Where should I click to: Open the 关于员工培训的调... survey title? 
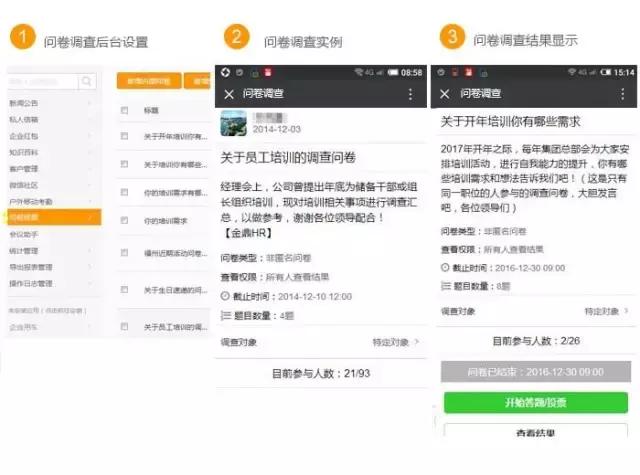[176, 327]
